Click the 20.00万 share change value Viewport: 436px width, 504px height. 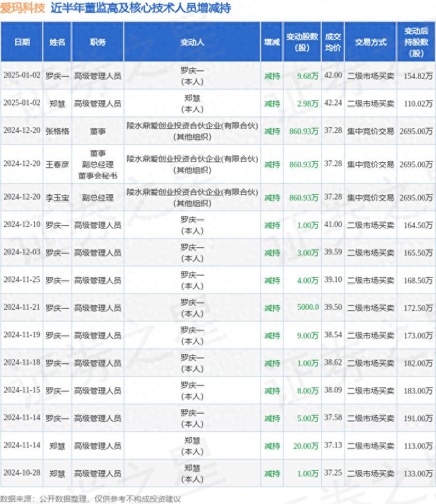(305, 446)
